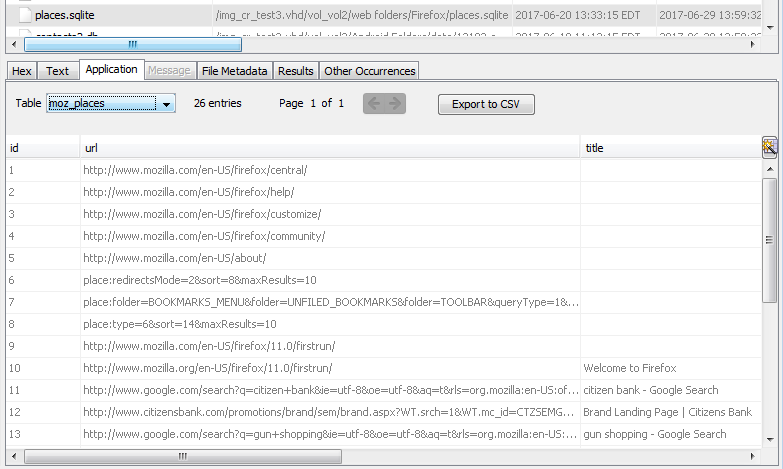
Task: Select the mozilla.org 11.0/firstrun/ url cell
Action: [x=330, y=368]
